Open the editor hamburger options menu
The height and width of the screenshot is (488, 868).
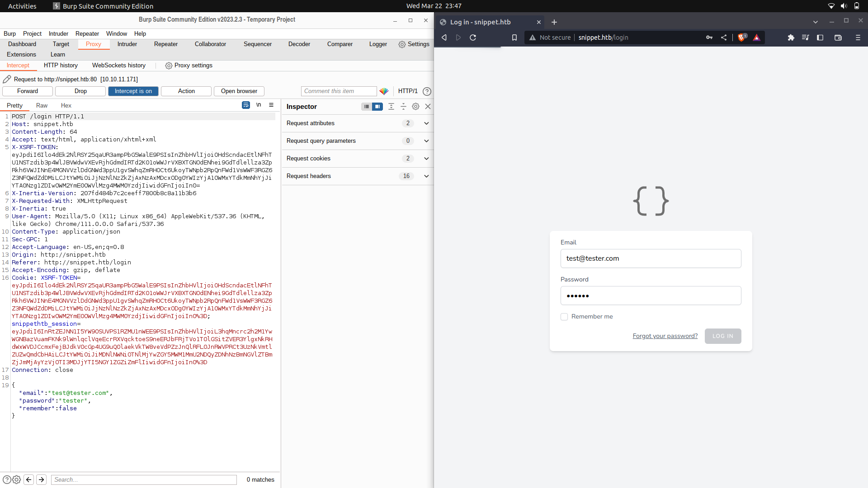click(x=271, y=105)
